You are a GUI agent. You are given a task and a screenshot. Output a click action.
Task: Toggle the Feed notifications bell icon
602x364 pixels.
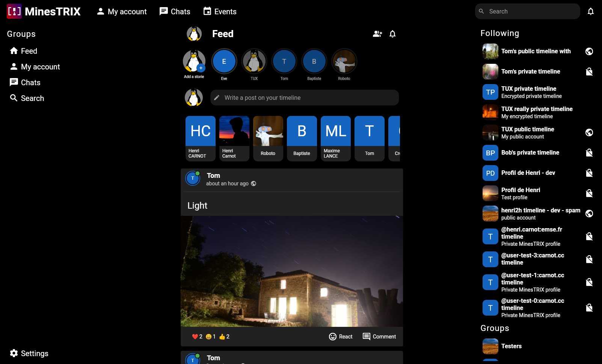pos(392,34)
